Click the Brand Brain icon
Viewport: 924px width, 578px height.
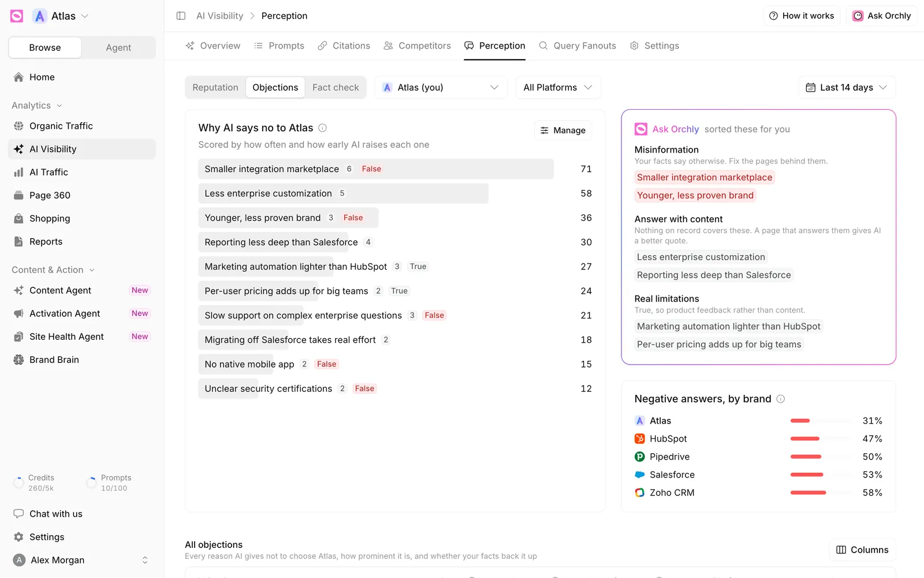[18, 360]
